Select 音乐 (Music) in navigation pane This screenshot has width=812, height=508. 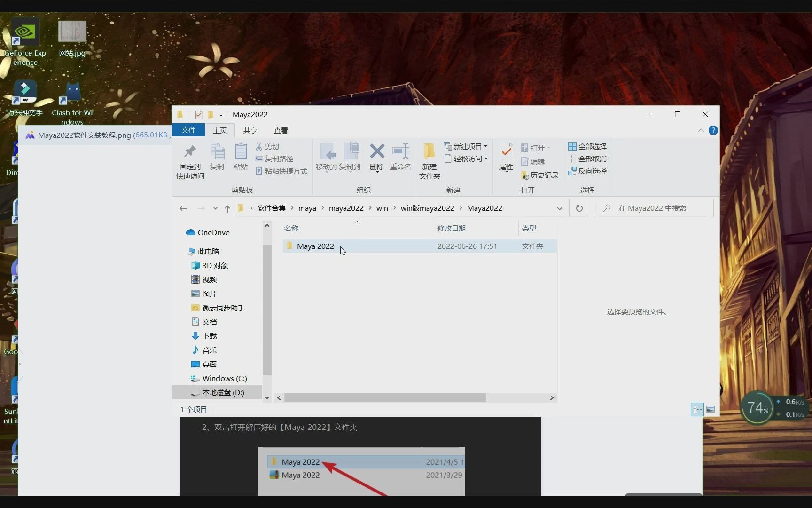pos(204,350)
